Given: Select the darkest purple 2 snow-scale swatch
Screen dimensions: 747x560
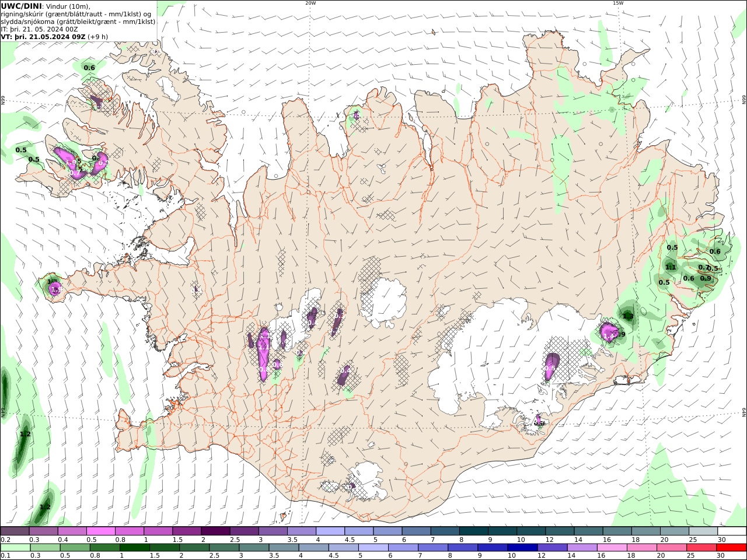Looking at the screenshot, I should click(x=215, y=531).
